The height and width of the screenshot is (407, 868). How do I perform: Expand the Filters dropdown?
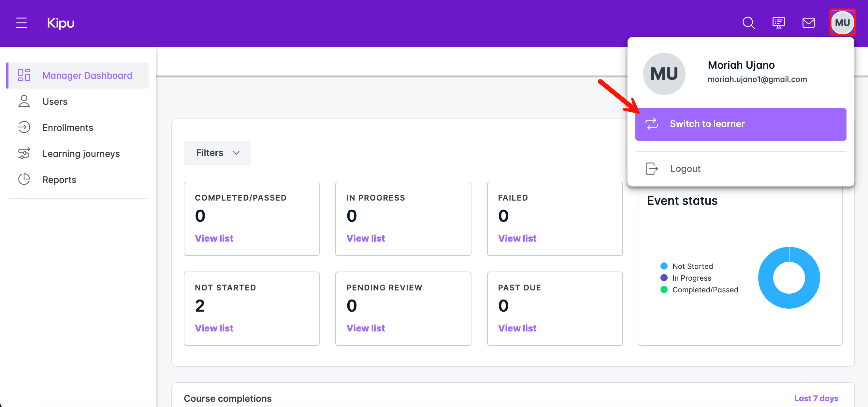point(217,153)
